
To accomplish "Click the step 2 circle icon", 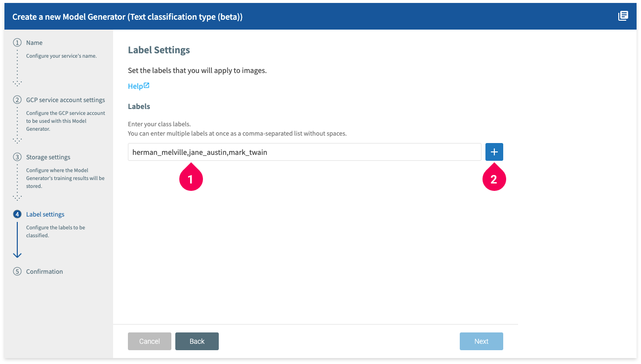I will pyautogui.click(x=17, y=100).
